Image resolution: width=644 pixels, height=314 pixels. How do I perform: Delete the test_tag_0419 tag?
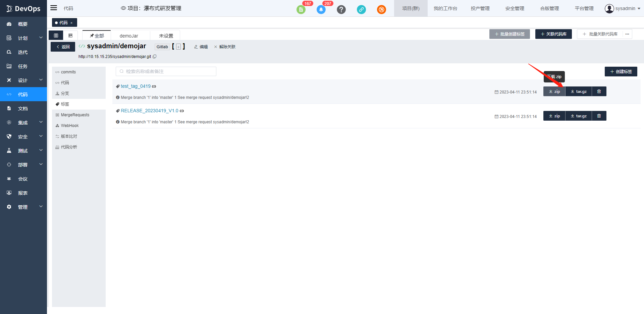(599, 91)
